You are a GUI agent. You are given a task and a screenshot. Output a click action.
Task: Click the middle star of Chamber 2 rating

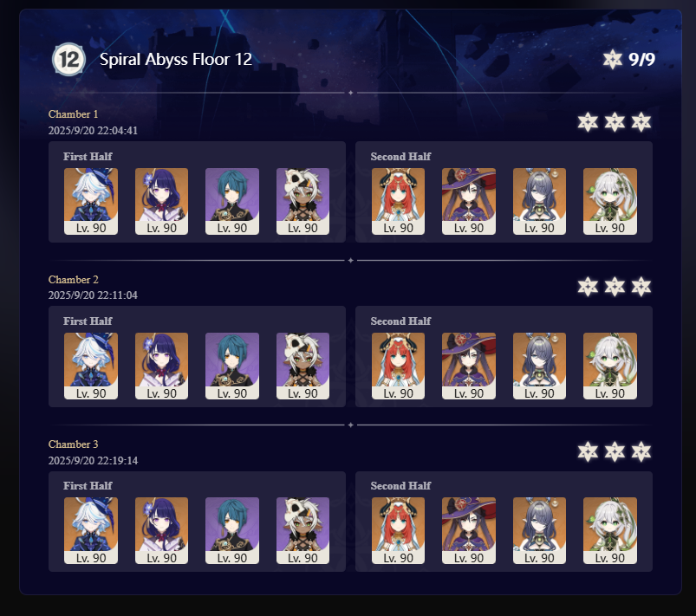click(615, 287)
